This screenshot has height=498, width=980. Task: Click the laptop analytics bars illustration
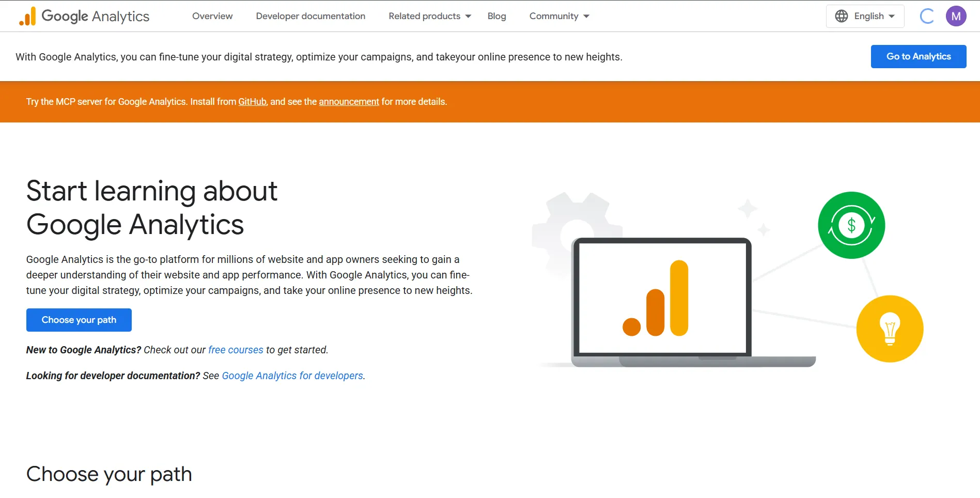click(661, 300)
